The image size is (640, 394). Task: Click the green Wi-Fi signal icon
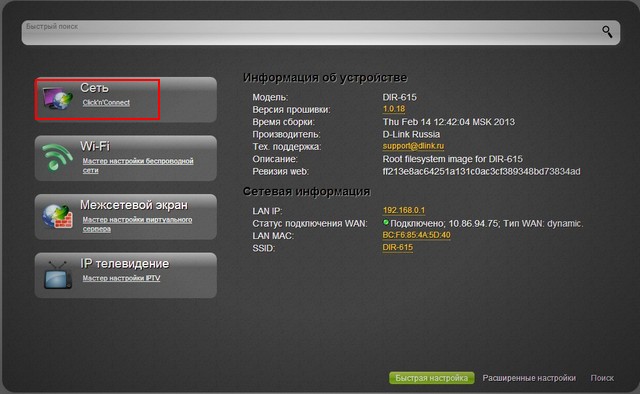pyautogui.click(x=58, y=157)
